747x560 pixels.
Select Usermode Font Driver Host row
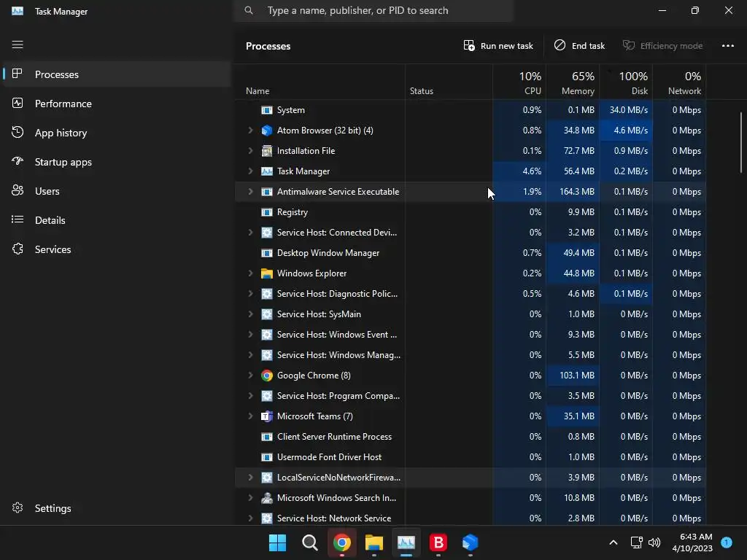coord(471,457)
